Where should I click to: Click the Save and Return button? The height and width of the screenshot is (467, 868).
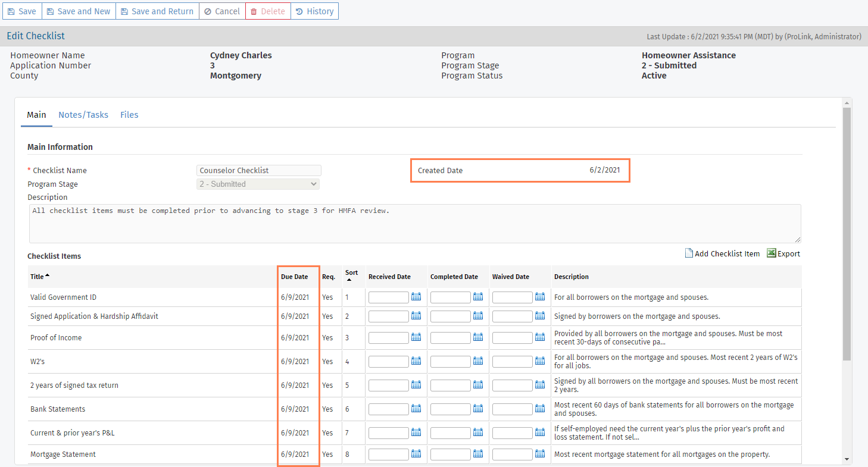pos(157,11)
